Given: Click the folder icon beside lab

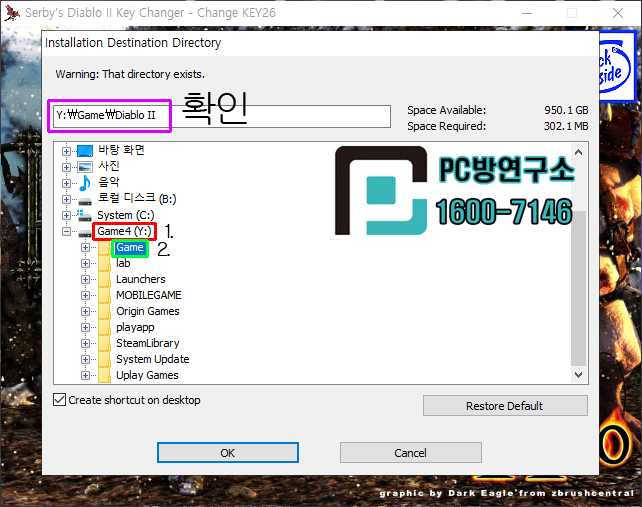Looking at the screenshot, I should tap(104, 263).
